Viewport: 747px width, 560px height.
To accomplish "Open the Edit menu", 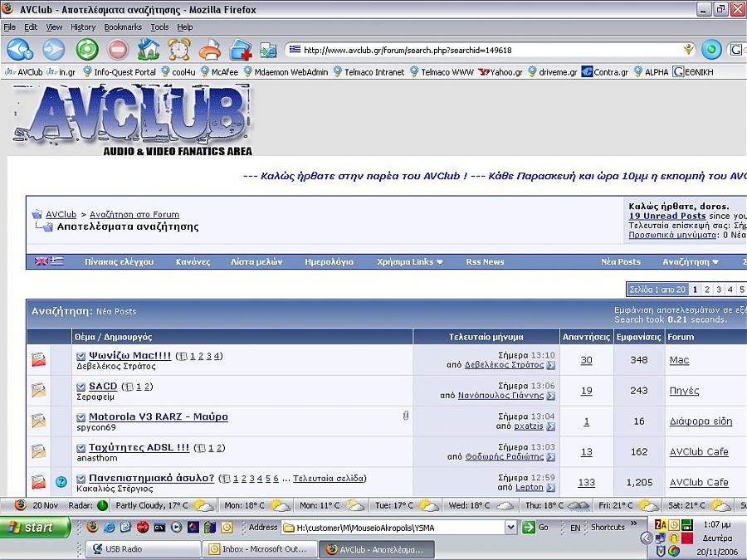I will click(x=31, y=27).
